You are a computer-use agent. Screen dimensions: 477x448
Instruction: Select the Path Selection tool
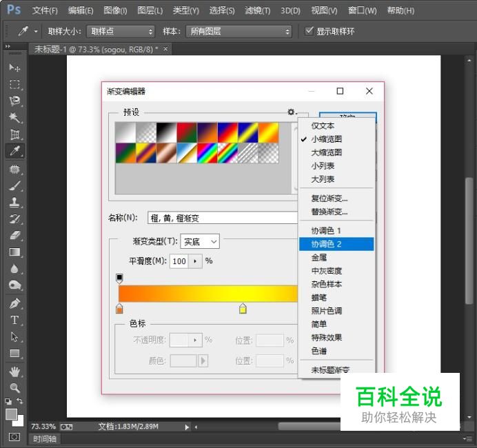[x=14, y=336]
